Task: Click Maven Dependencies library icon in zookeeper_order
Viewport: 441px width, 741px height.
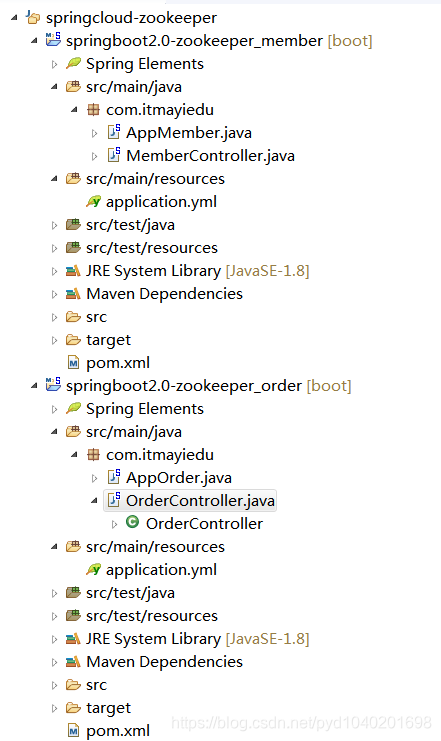Action: pos(73,662)
